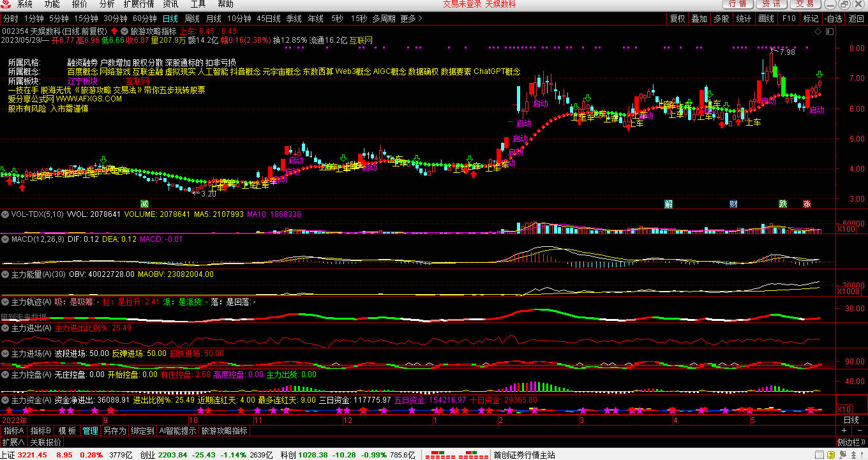
Task: Click the 侧边栏 sidebar expander at bottom right
Action: (851, 442)
